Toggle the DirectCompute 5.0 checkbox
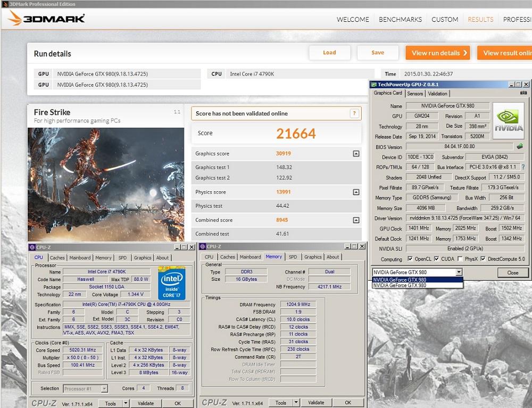 pyautogui.click(x=483, y=259)
